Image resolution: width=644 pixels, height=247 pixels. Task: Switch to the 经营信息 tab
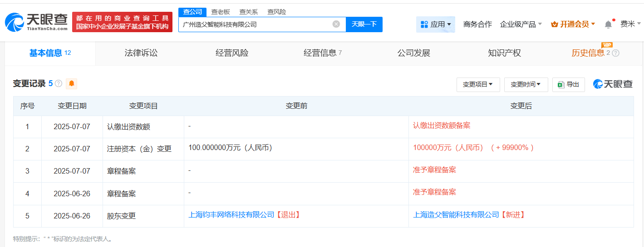coord(323,53)
